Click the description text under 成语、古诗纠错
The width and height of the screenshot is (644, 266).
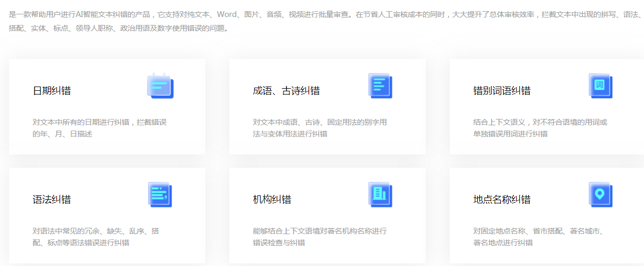point(320,128)
